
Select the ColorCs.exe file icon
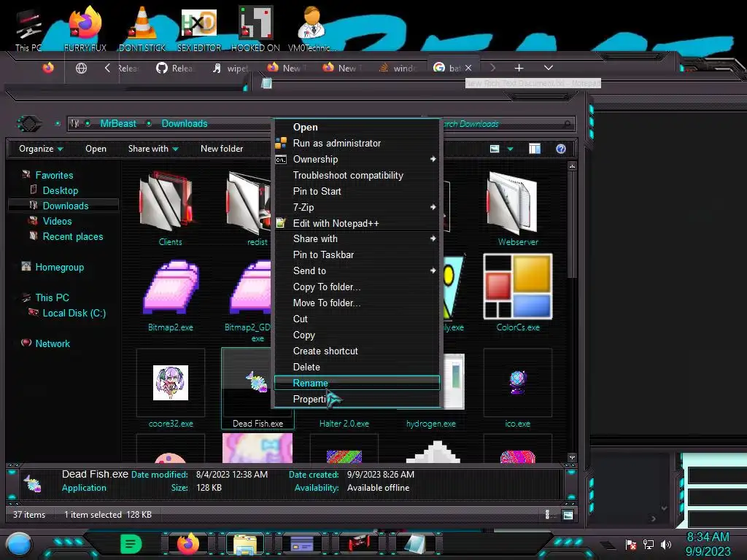(x=517, y=286)
